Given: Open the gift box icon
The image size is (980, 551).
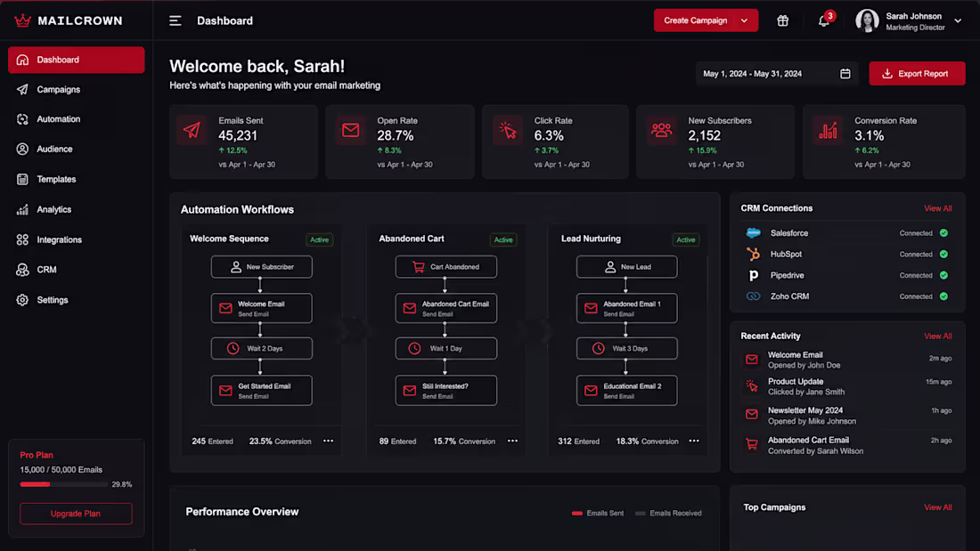Looking at the screenshot, I should point(782,20).
